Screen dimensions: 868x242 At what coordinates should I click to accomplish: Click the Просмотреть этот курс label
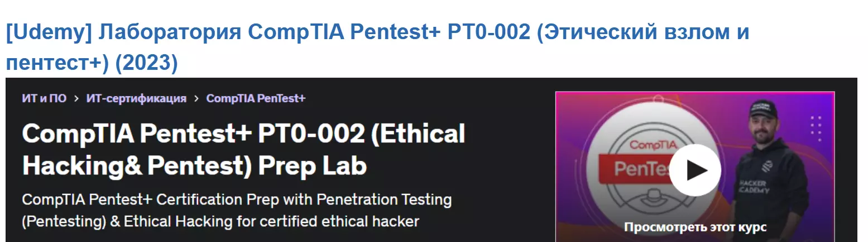click(695, 227)
